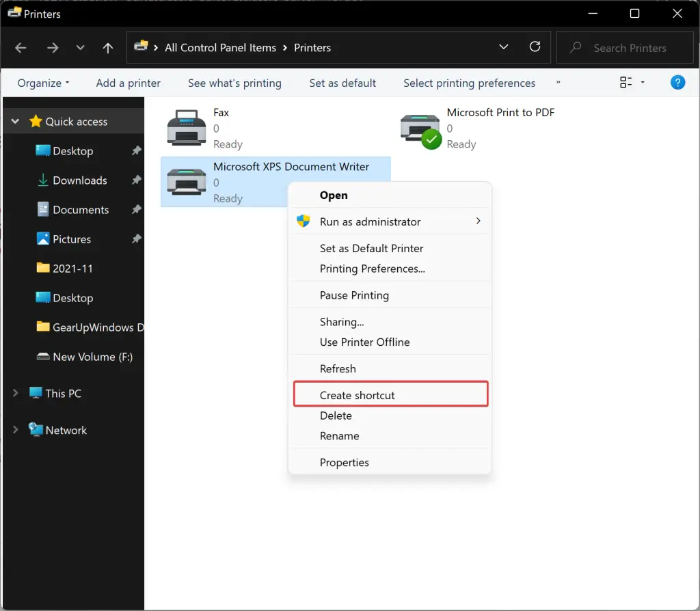Image resolution: width=700 pixels, height=611 pixels.
Task: Expand the Network sidebar entry
Action: pos(15,430)
